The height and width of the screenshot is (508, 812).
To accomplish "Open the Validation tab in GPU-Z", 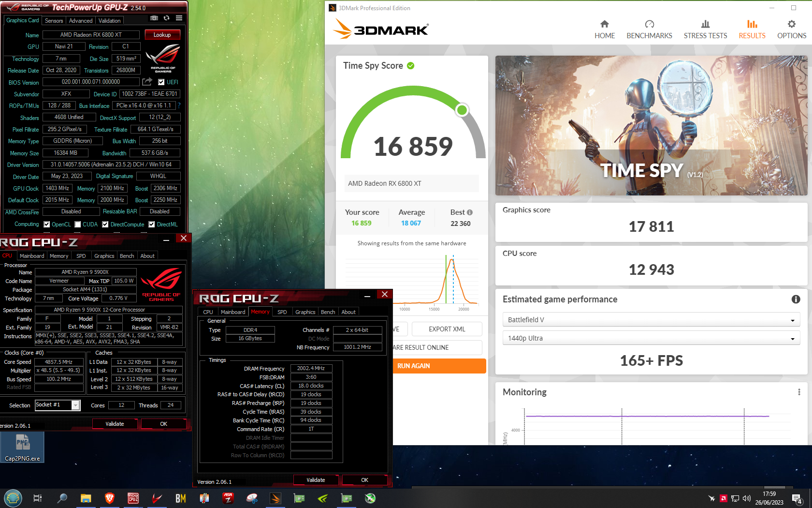I will coord(110,21).
